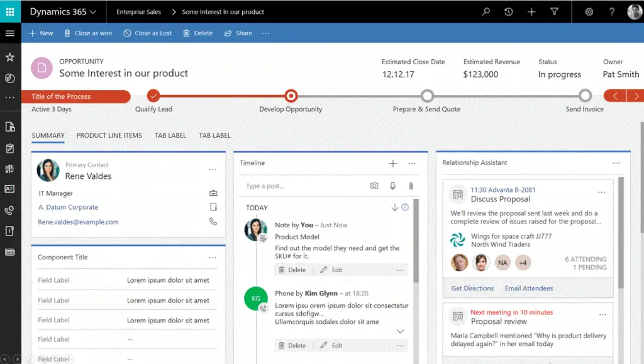Toggle the navigation pane hamburger menu
This screenshot has width=644, height=364.
click(x=10, y=33)
